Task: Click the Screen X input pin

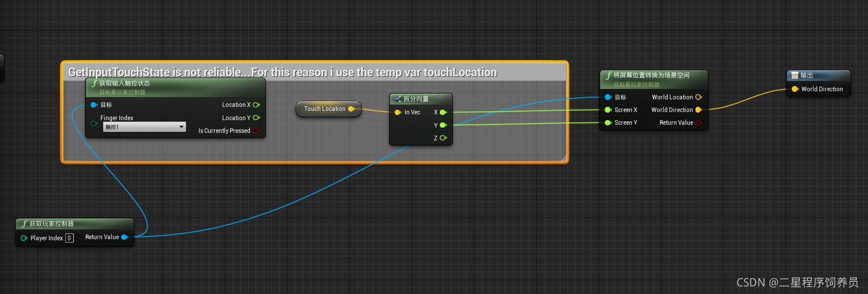Action: click(x=608, y=110)
